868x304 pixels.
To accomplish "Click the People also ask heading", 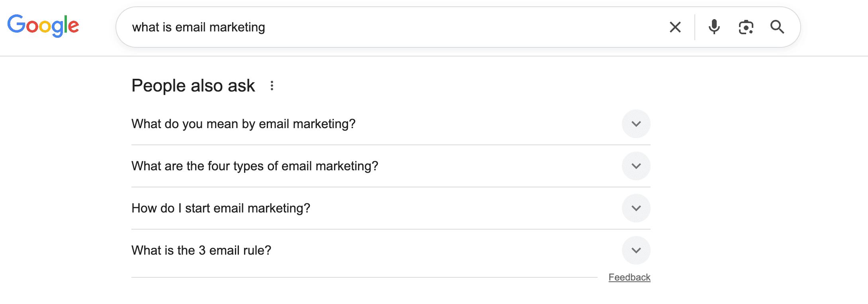I will [194, 86].
